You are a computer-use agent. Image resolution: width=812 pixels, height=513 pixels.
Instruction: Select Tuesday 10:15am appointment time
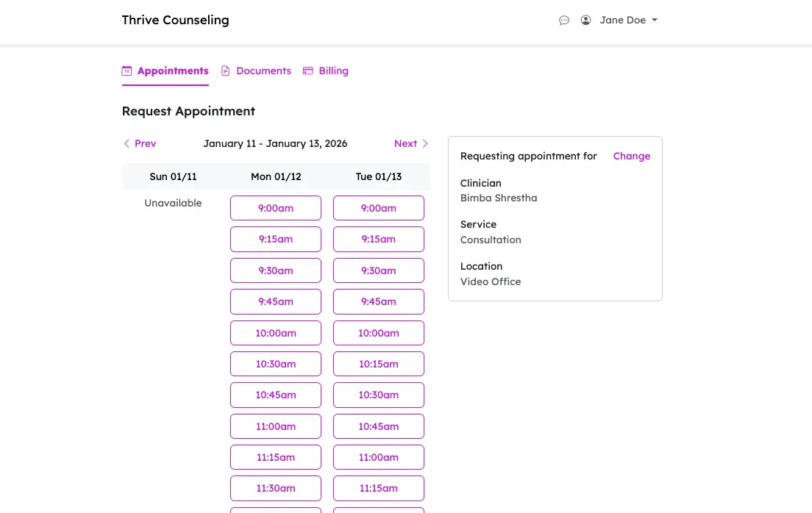(x=379, y=364)
